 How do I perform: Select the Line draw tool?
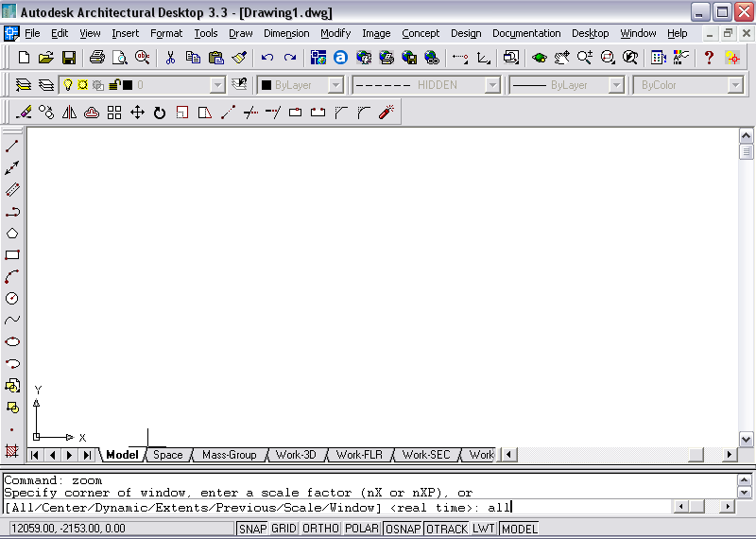[x=12, y=146]
